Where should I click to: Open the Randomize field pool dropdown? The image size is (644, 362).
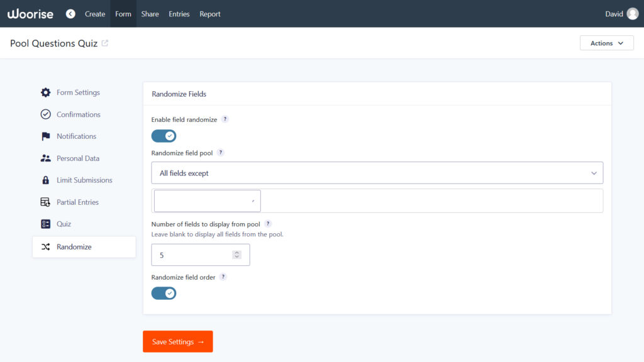377,172
